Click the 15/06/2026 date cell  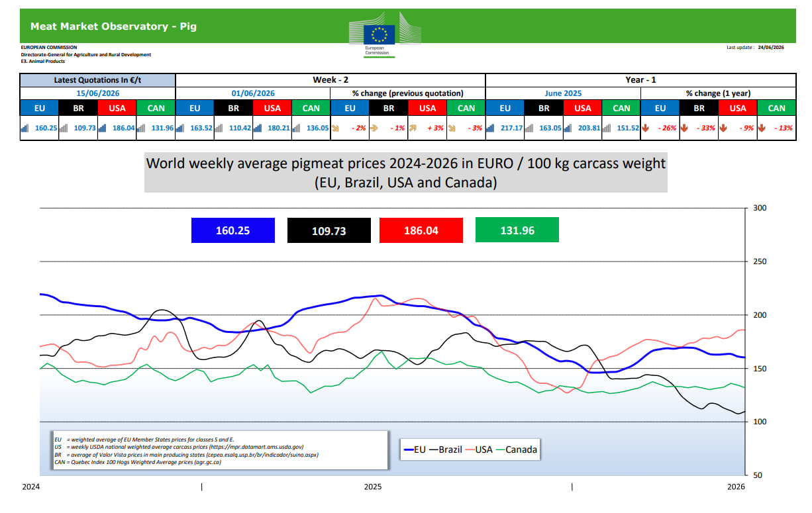[x=97, y=93]
